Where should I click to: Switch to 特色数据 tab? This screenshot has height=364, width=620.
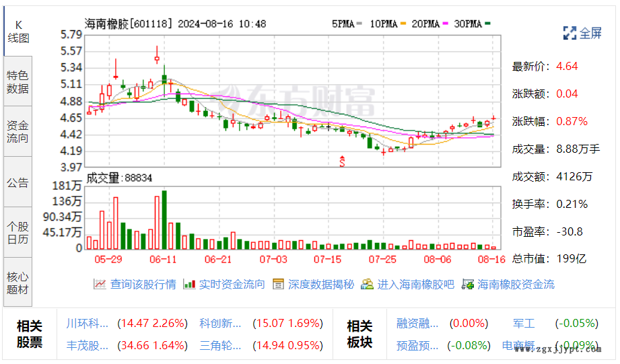(x=18, y=82)
